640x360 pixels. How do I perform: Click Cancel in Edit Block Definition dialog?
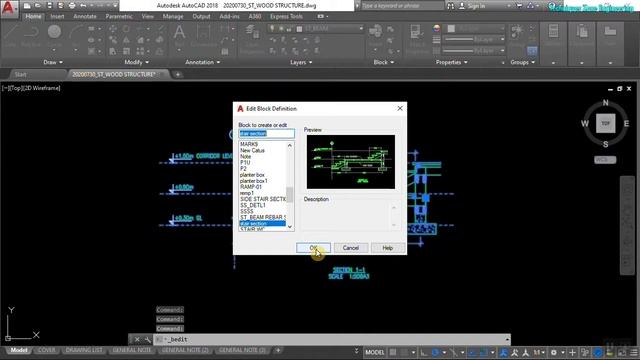click(351, 248)
